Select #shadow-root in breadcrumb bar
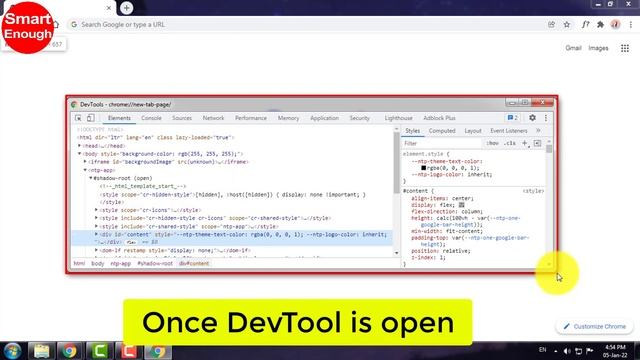The height and width of the screenshot is (360, 640). coord(155,263)
